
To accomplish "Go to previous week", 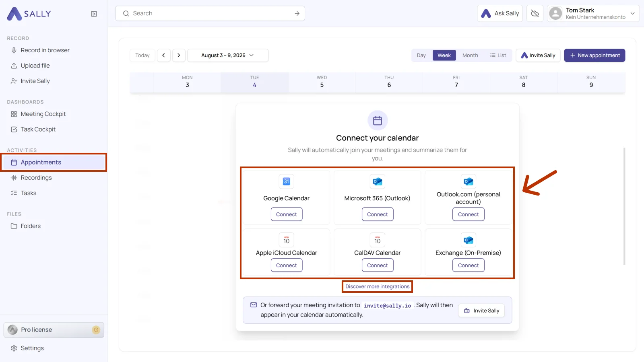I will (x=163, y=55).
